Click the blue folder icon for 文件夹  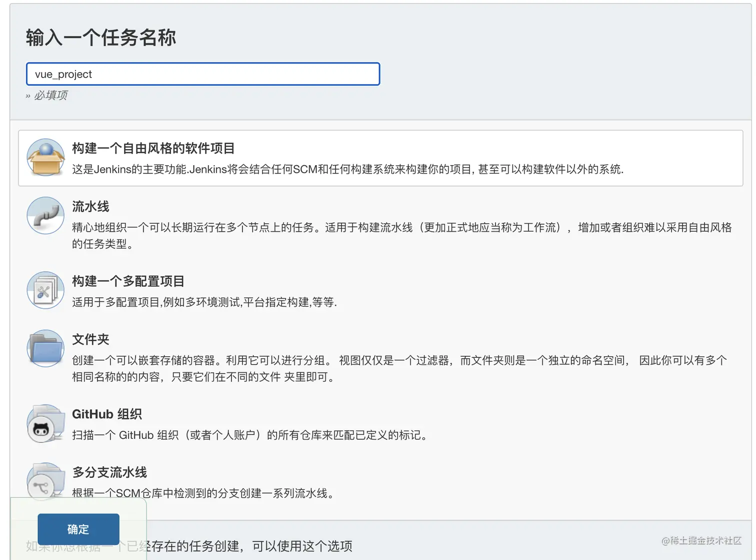(45, 348)
